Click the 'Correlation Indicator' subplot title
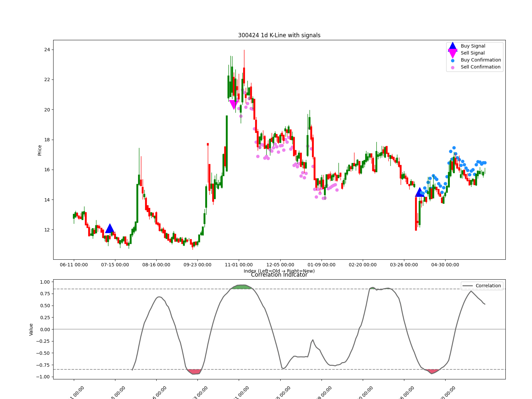Screen dimensions: 532x399 [x=279, y=275]
